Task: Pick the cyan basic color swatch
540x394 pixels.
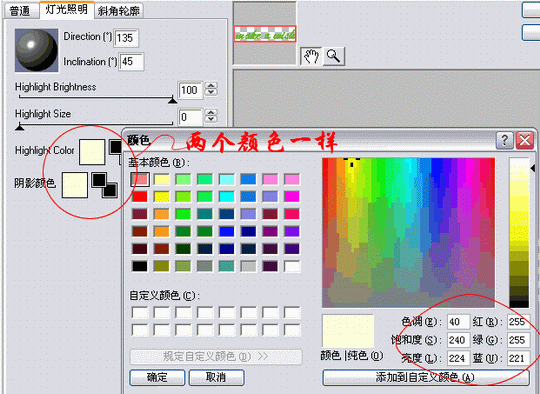Action: click(227, 197)
